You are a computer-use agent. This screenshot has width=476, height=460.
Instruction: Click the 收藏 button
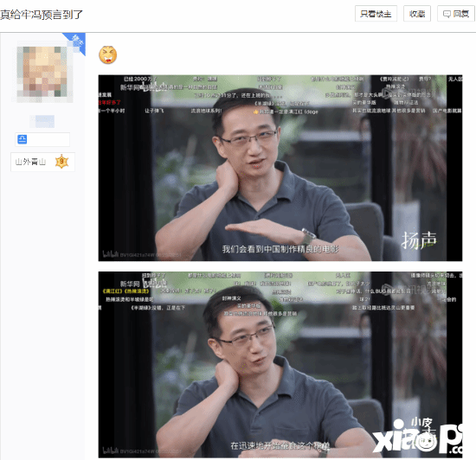[417, 14]
